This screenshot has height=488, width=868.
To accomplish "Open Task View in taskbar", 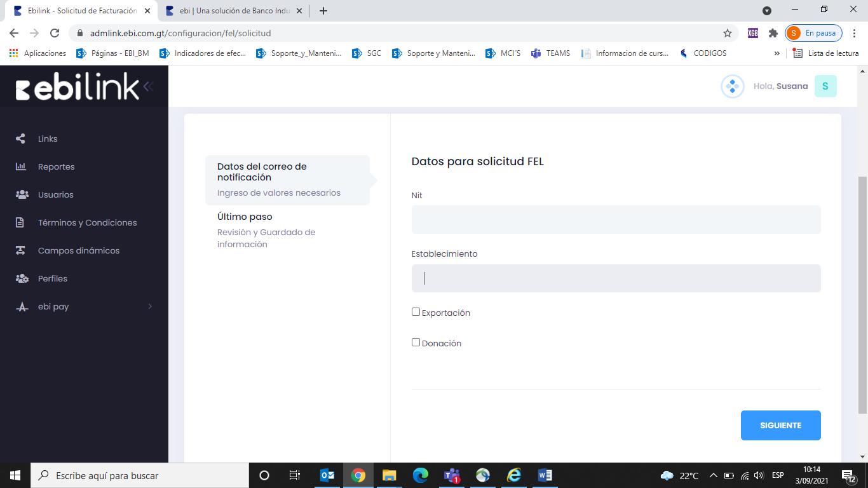I will point(295,475).
